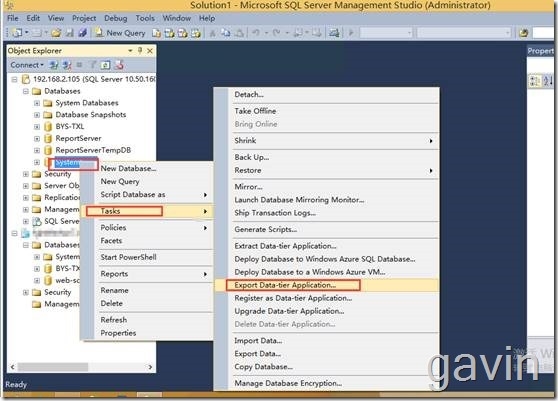The width and height of the screenshot is (558, 401).
Task: Open the second wide combo box in toolbar
Action: 464,33
